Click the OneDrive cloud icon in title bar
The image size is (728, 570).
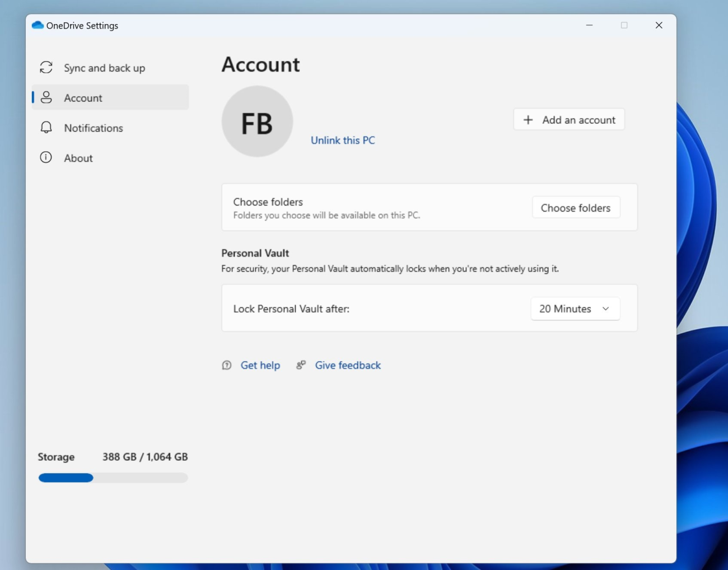coord(37,25)
